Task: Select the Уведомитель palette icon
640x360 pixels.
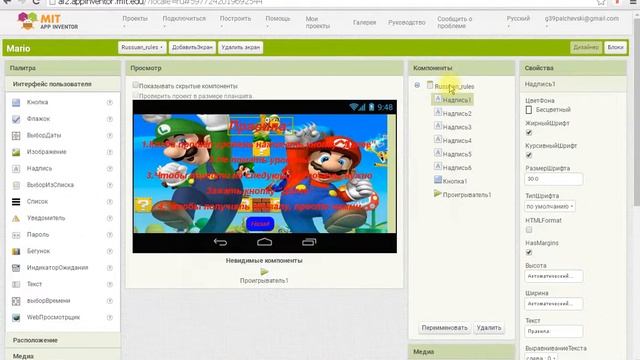Action: click(16, 218)
